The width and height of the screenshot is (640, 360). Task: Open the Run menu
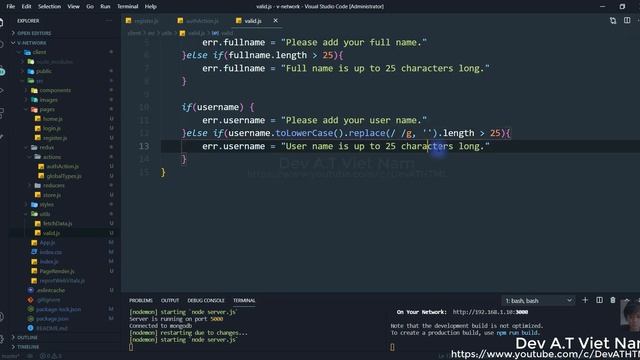105,7
